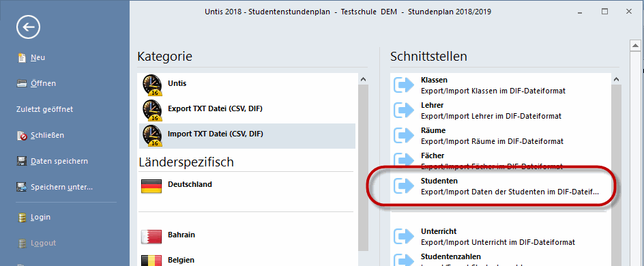Select Speichern unter... entry
Screen dimensions: 644x266
(61, 187)
